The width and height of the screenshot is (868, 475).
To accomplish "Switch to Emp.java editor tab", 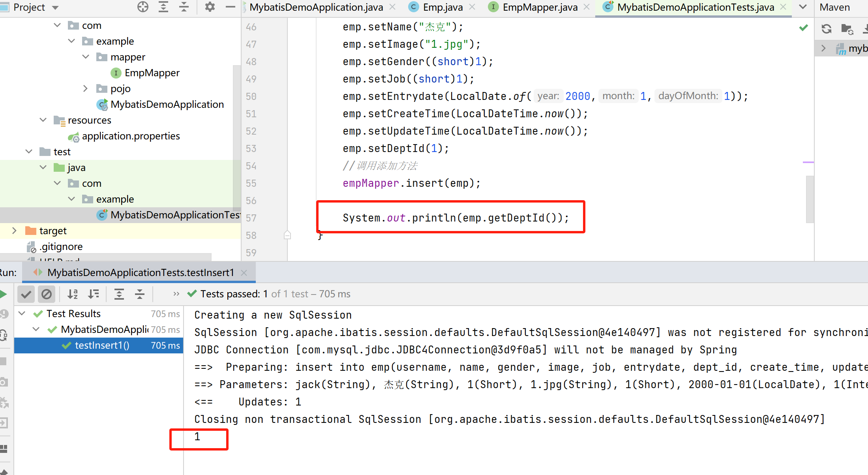I will point(442,7).
